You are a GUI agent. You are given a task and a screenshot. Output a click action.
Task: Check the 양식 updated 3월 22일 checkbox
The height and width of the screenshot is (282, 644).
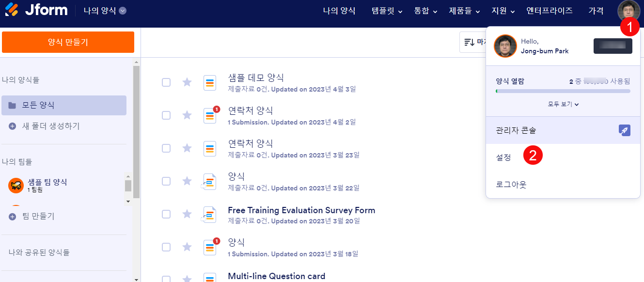pos(166,181)
